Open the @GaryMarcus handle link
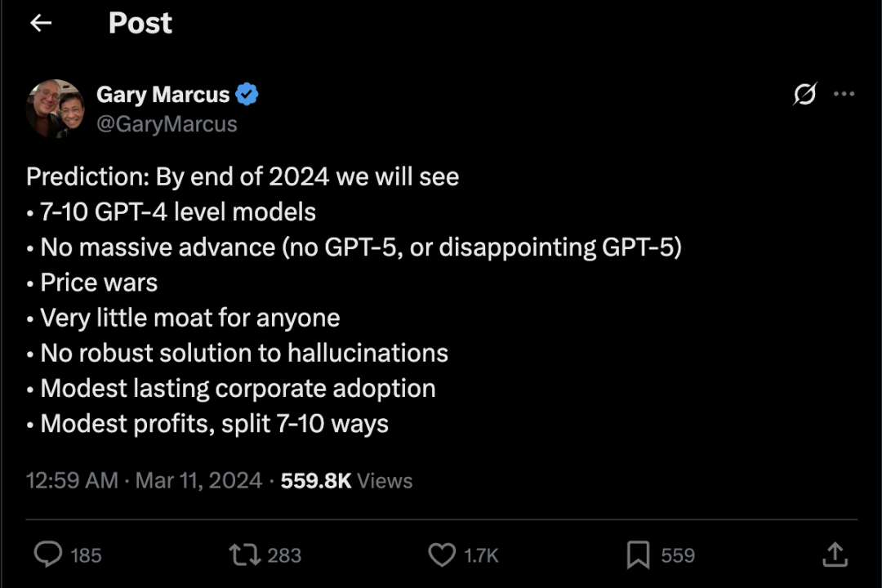The height and width of the screenshot is (588, 882). click(x=167, y=124)
